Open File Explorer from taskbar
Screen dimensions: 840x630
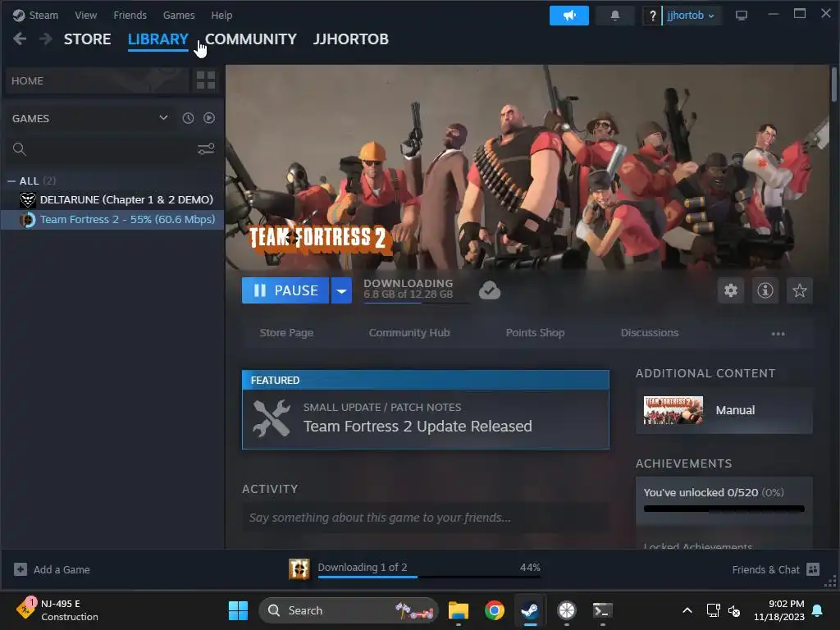pyautogui.click(x=459, y=610)
